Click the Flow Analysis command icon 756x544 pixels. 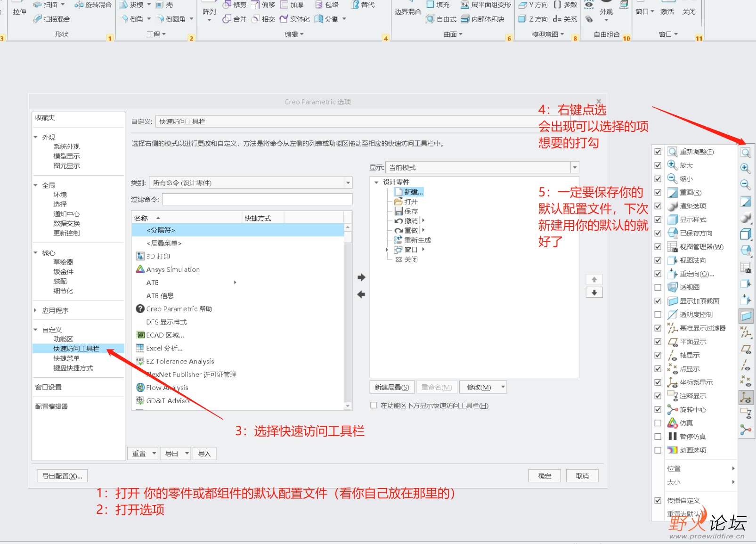click(x=140, y=388)
